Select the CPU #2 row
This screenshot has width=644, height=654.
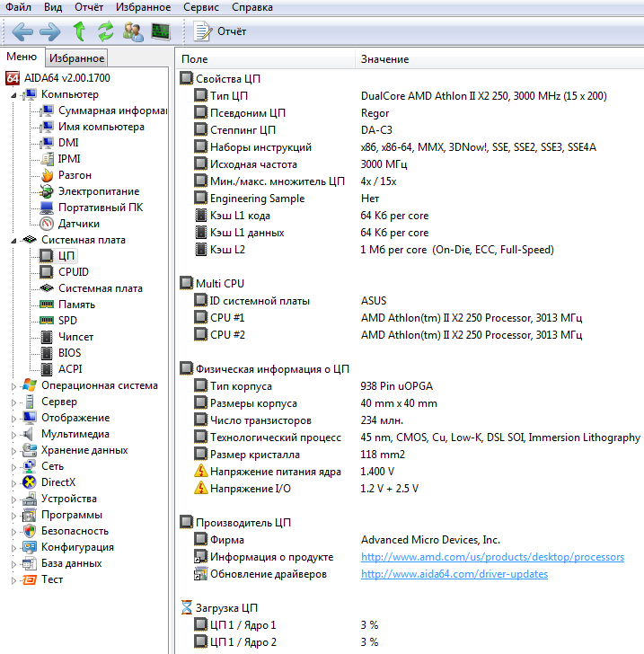point(410,335)
